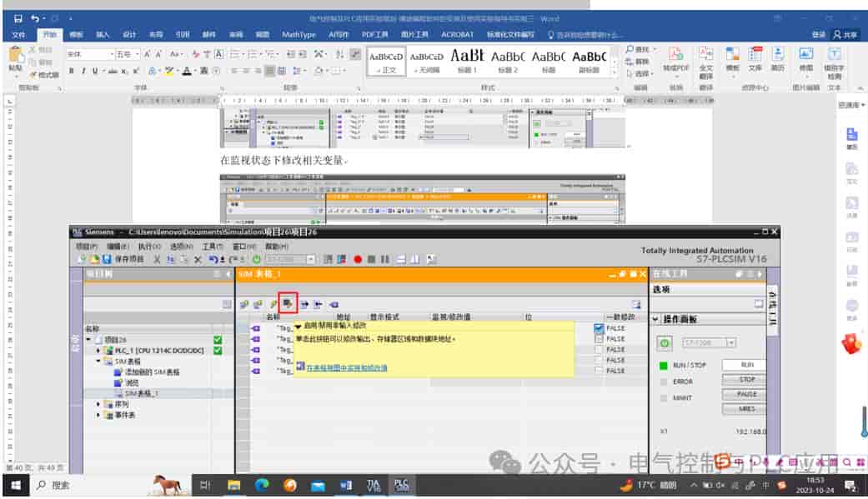The width and height of the screenshot is (868, 499).
Task: Click the STOP button in operator panel
Action: tap(747, 380)
